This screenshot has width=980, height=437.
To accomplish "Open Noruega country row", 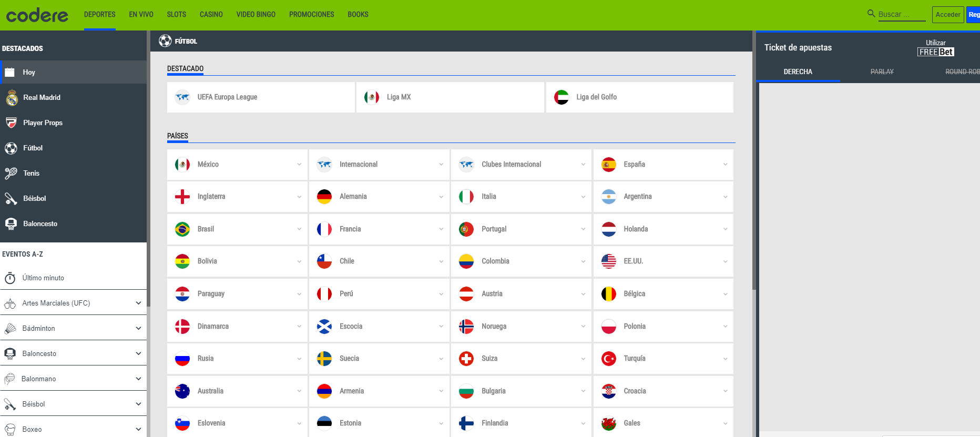I will pyautogui.click(x=521, y=327).
